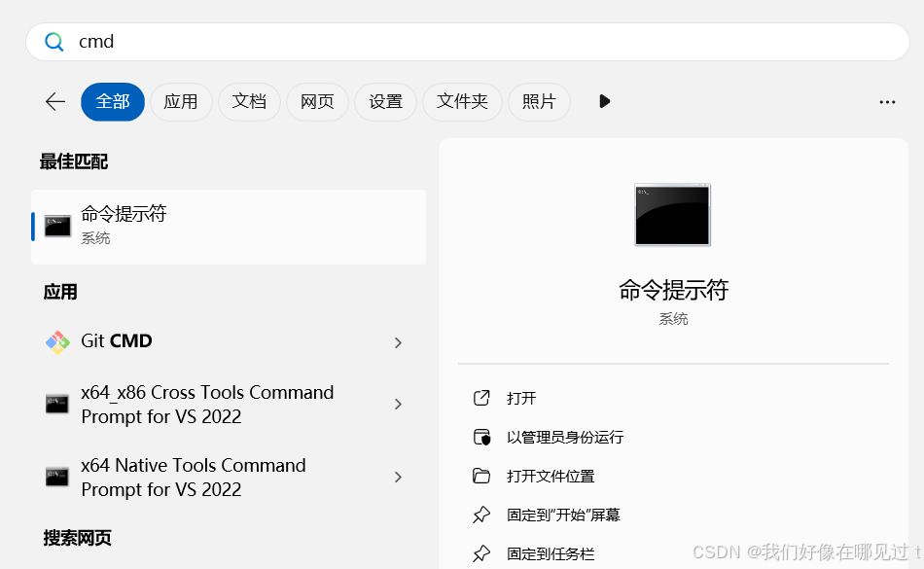Click the pin icon for Start screen
The image size is (924, 569).
pos(481,515)
